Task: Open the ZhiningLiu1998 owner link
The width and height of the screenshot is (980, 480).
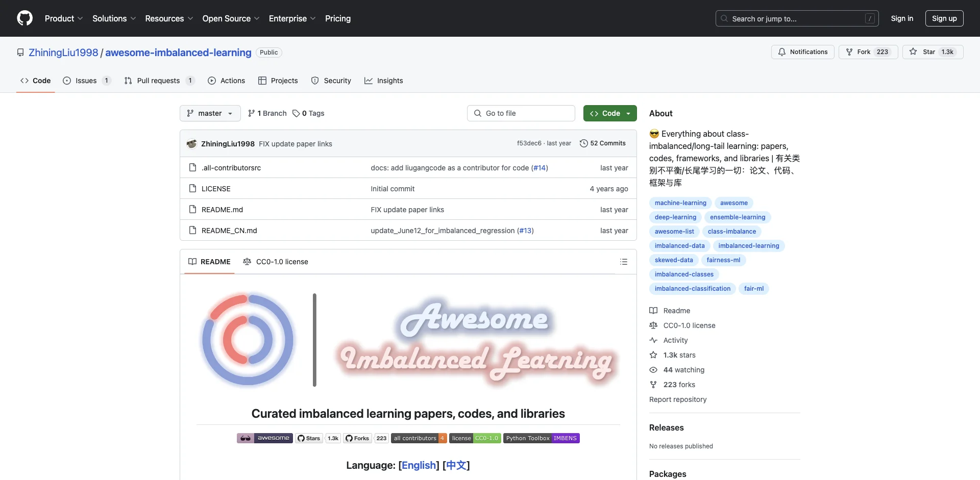Action: 63,53
